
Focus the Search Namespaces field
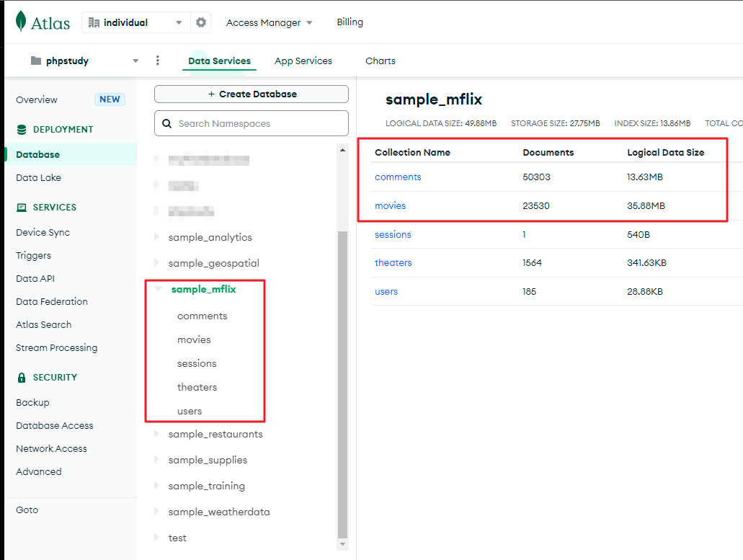(259, 123)
